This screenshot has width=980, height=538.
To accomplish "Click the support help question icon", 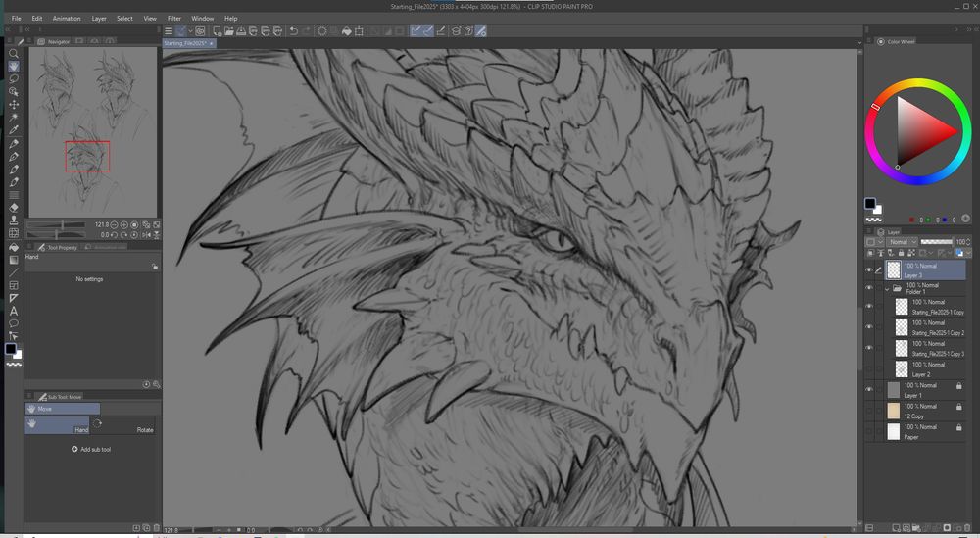I will pos(468,31).
